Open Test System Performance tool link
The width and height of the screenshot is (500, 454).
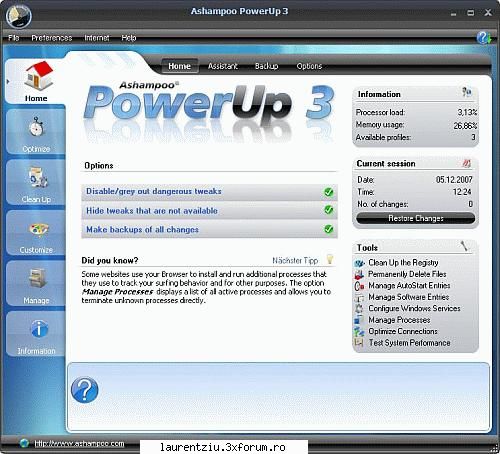point(410,343)
